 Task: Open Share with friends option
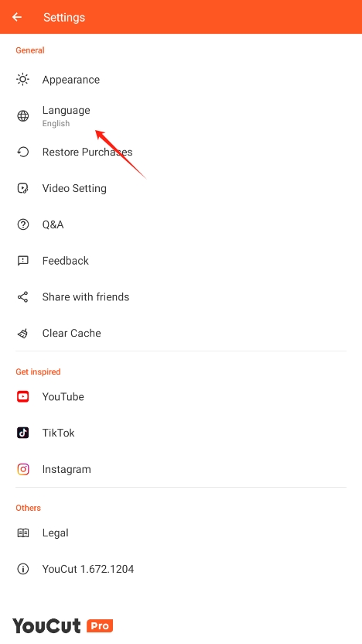[x=181, y=297]
